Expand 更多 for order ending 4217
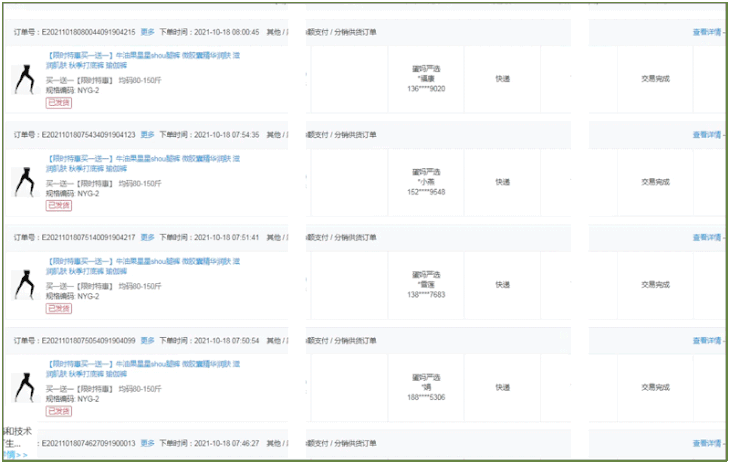Image resolution: width=730 pixels, height=464 pixels. click(147, 237)
